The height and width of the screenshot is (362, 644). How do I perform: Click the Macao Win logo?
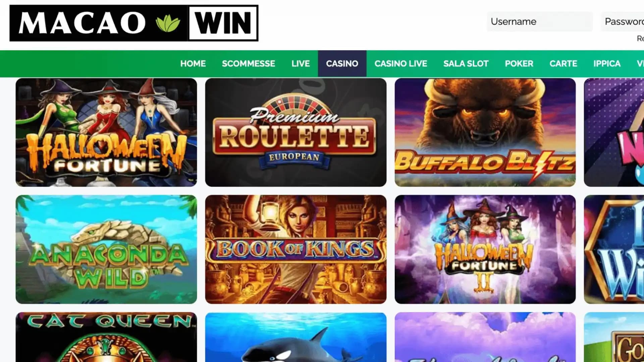[134, 23]
